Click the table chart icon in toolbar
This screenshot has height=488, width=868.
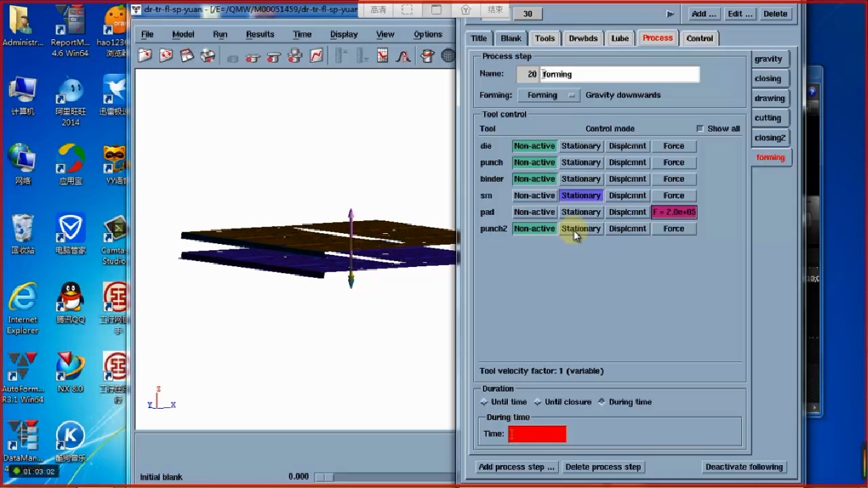382,56
